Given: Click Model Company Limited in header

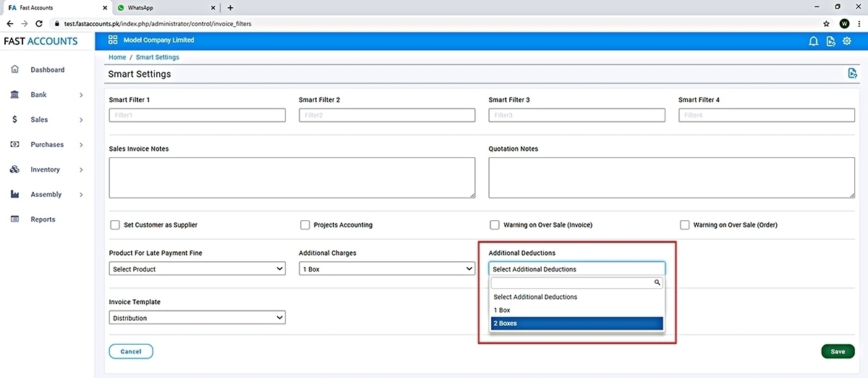Looking at the screenshot, I should (x=159, y=41).
